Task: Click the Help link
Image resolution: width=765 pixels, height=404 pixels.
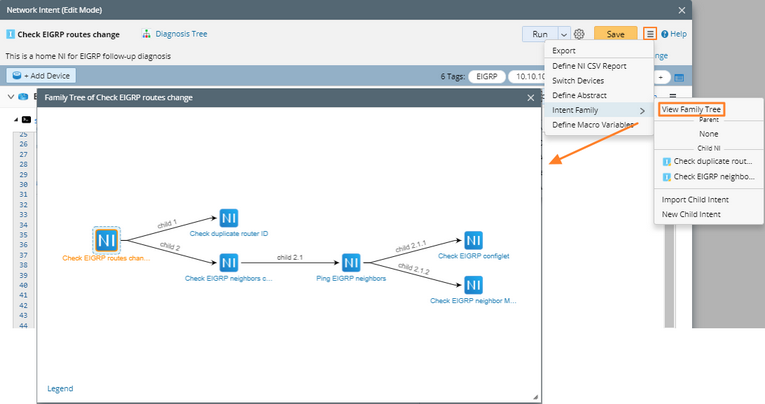Action: coord(678,34)
